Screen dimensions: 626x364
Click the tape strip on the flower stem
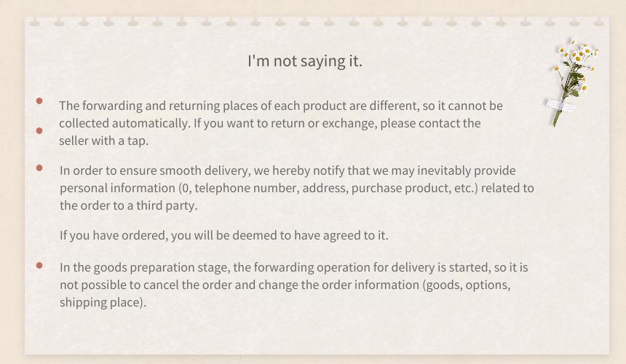pos(561,106)
